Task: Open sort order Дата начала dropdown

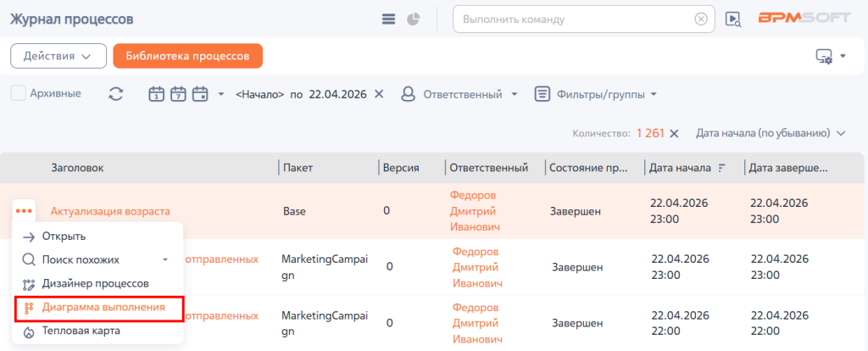Action: tap(771, 133)
